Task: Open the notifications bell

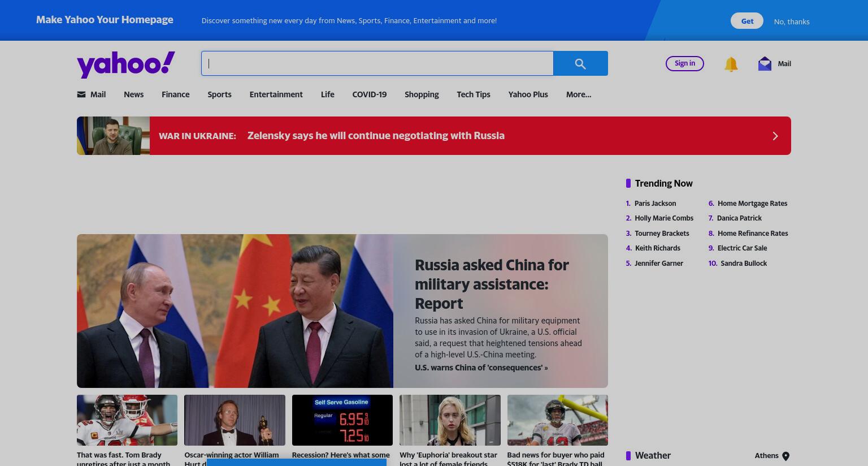Action: click(731, 64)
